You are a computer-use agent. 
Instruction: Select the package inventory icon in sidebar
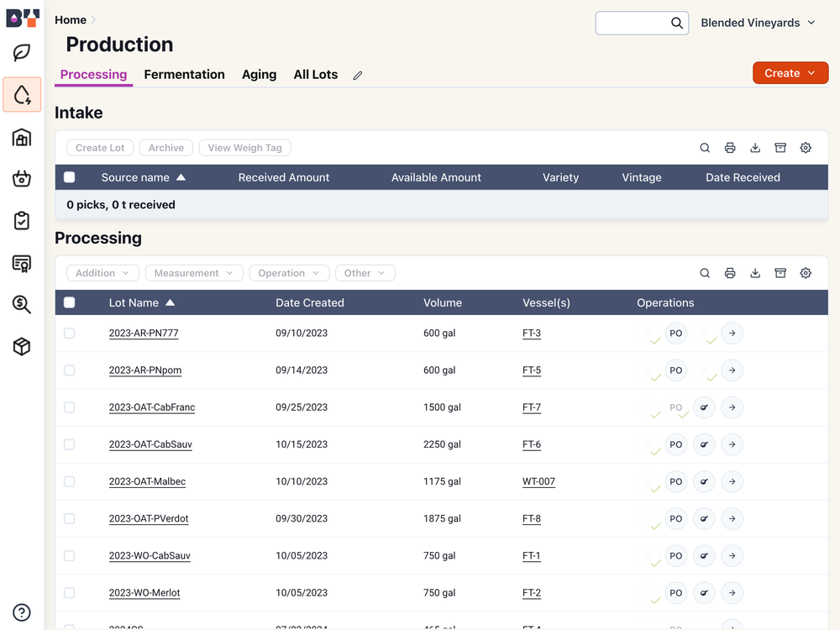(x=22, y=346)
